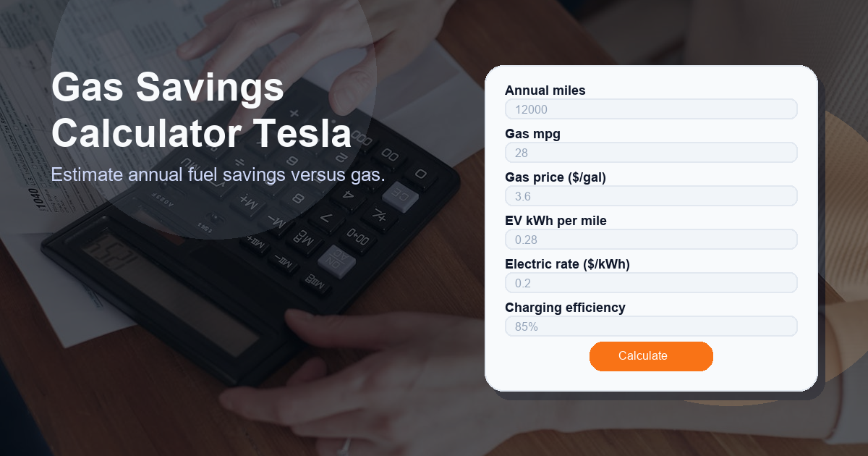The width and height of the screenshot is (868, 456).
Task: Click the Annual miles label text
Action: (546, 90)
